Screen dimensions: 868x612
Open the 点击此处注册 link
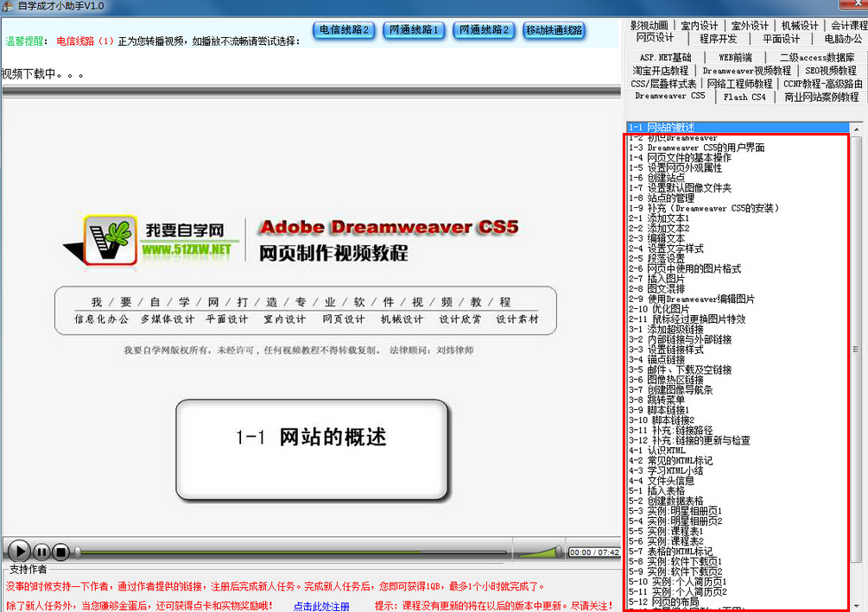click(x=321, y=606)
